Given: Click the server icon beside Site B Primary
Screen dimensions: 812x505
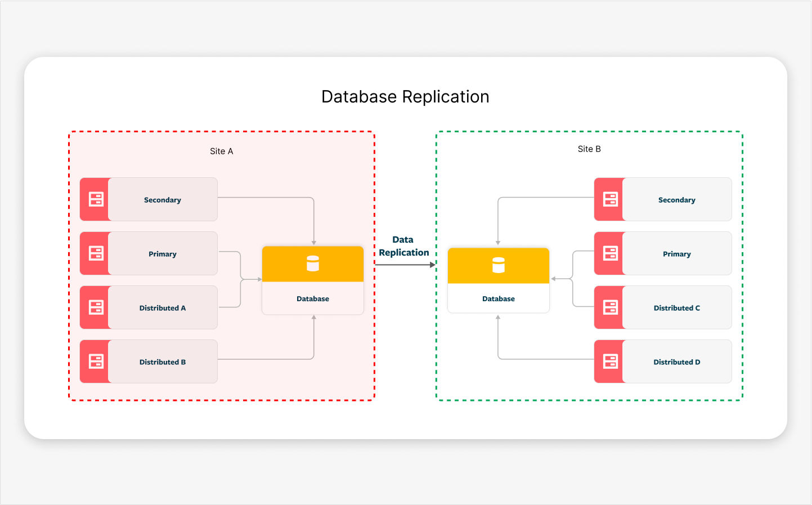Looking at the screenshot, I should [611, 253].
